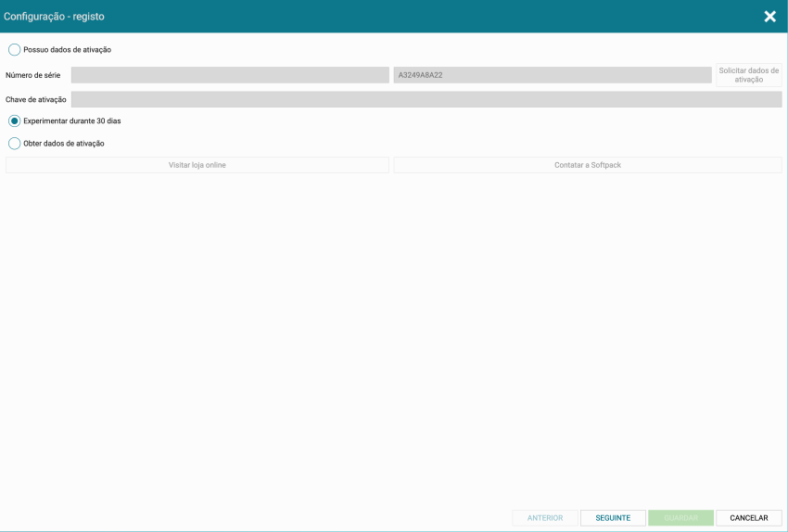Focus the Chave de ativação input field
Image resolution: width=788 pixels, height=532 pixels.
(x=426, y=99)
